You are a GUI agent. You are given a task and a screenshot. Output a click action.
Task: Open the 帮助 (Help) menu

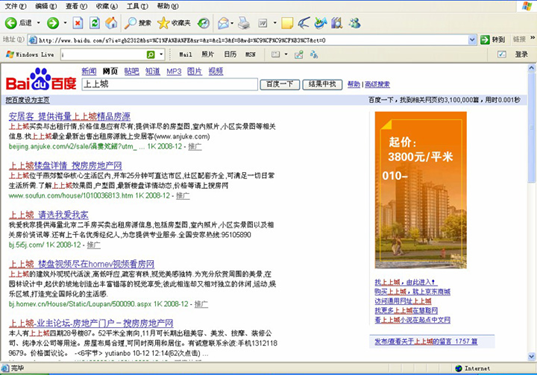[x=167, y=6]
